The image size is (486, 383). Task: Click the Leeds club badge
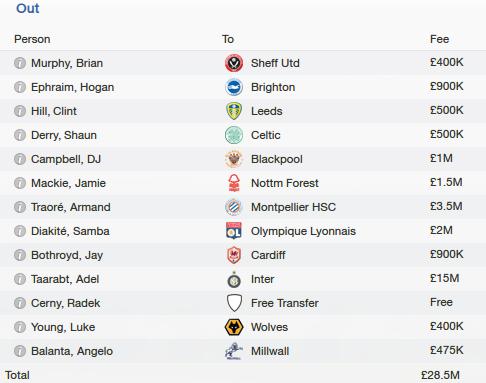click(x=234, y=111)
